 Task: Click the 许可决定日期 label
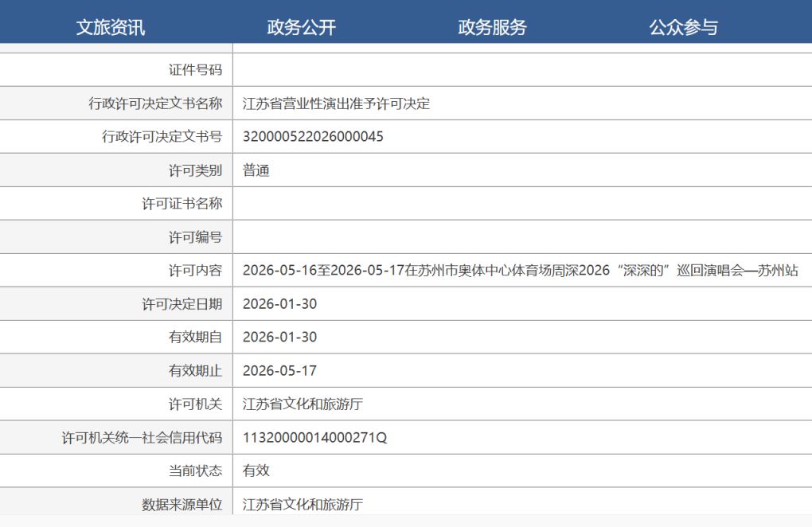point(182,304)
